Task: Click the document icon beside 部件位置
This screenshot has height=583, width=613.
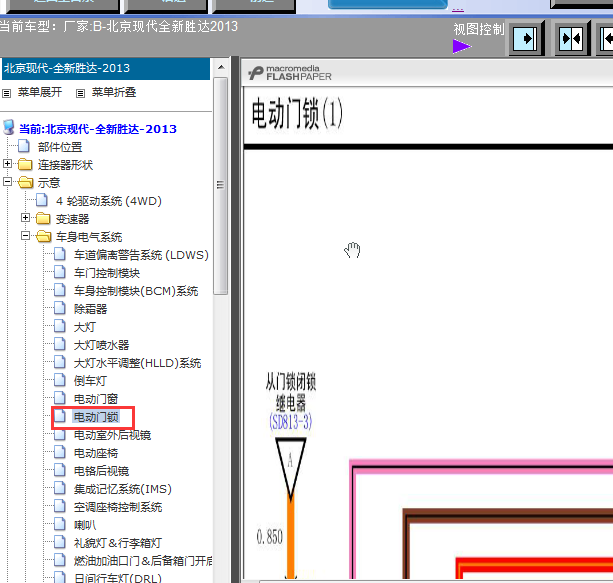Action: pos(23,146)
